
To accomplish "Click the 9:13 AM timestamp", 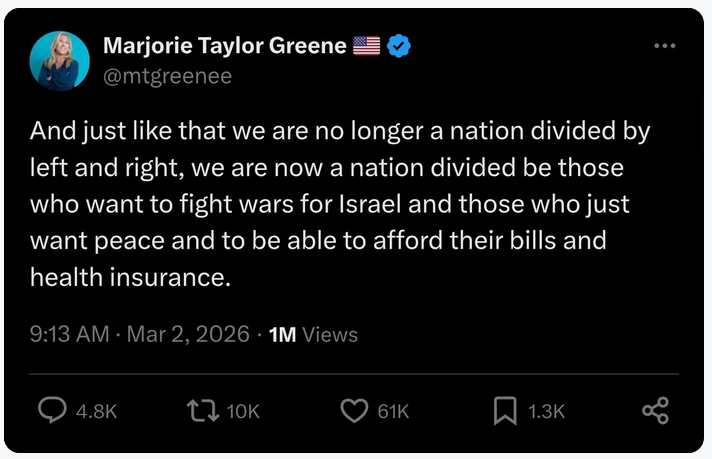I will point(69,335).
